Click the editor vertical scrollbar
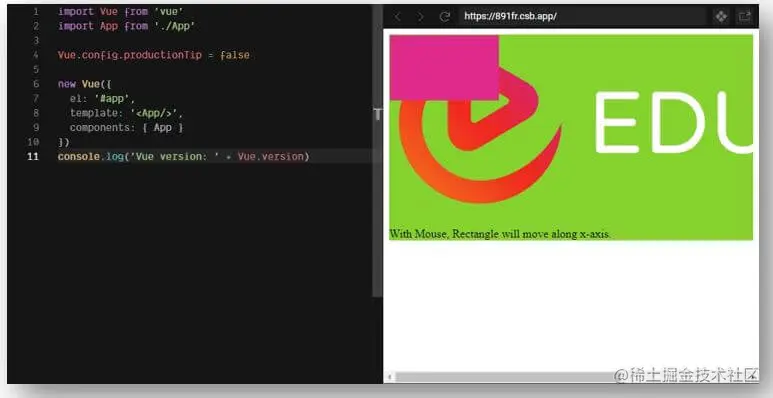 (377, 150)
